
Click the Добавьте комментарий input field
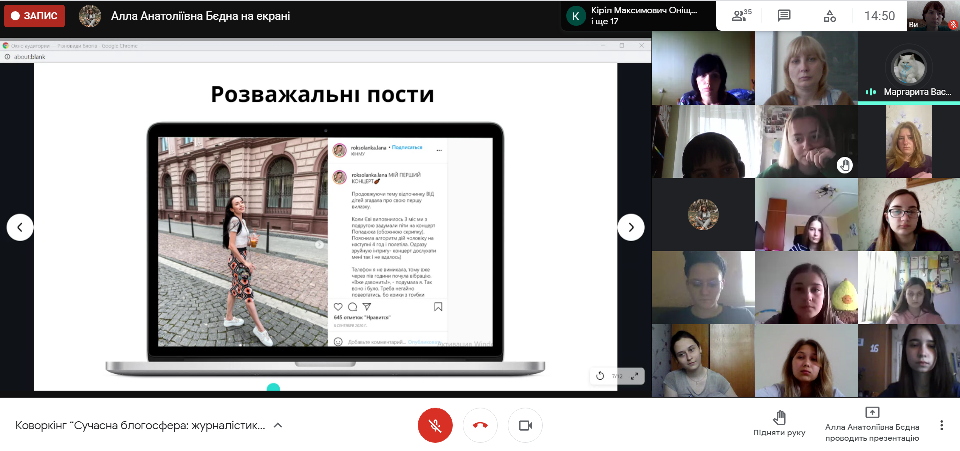pos(376,342)
